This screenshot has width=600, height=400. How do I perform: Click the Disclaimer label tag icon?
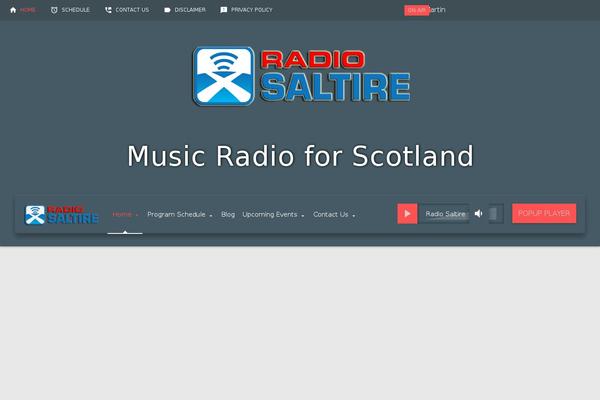click(x=167, y=10)
